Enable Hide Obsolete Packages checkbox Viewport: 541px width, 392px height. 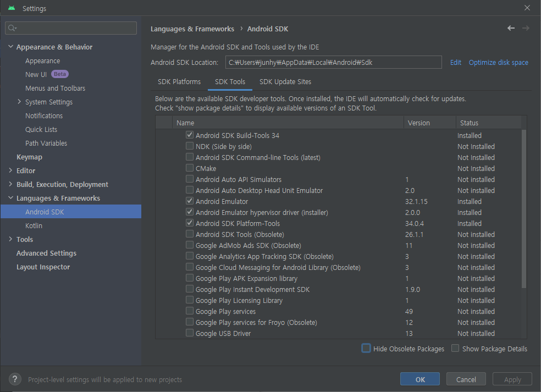366,348
